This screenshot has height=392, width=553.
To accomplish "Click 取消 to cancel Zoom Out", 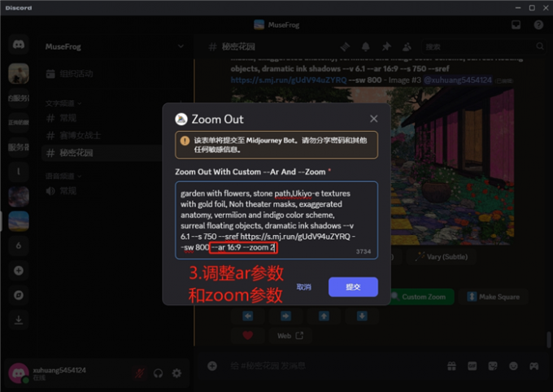I will click(303, 287).
